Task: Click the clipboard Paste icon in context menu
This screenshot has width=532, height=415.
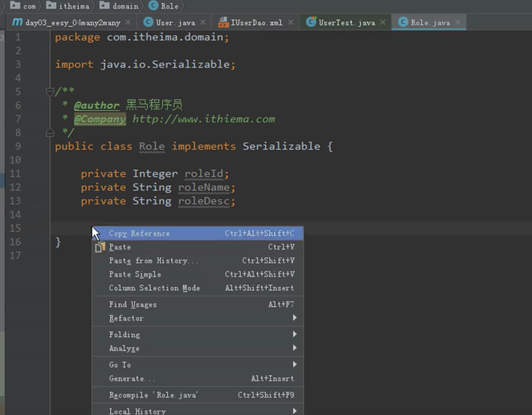Action: tap(100, 247)
